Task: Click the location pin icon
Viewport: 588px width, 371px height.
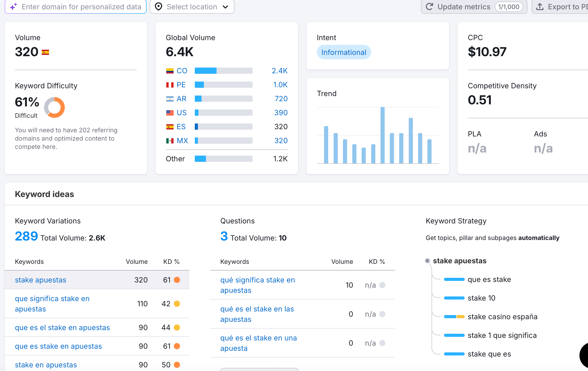Action: (159, 7)
